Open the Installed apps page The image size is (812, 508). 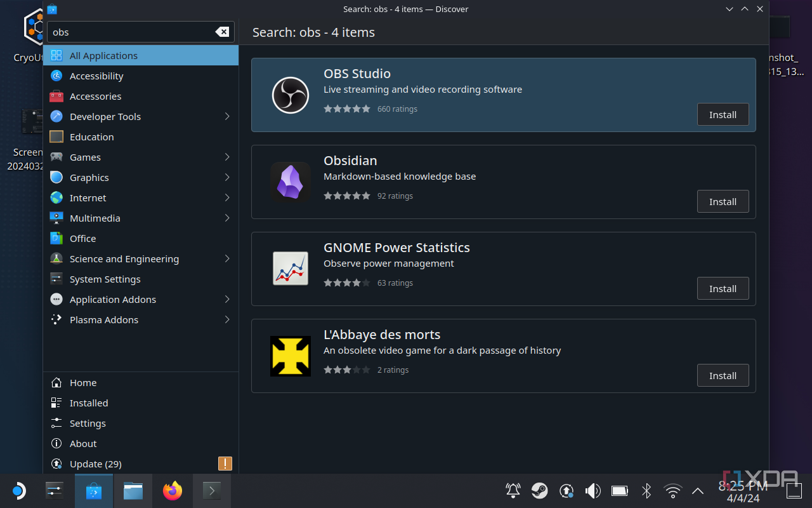[141, 403]
